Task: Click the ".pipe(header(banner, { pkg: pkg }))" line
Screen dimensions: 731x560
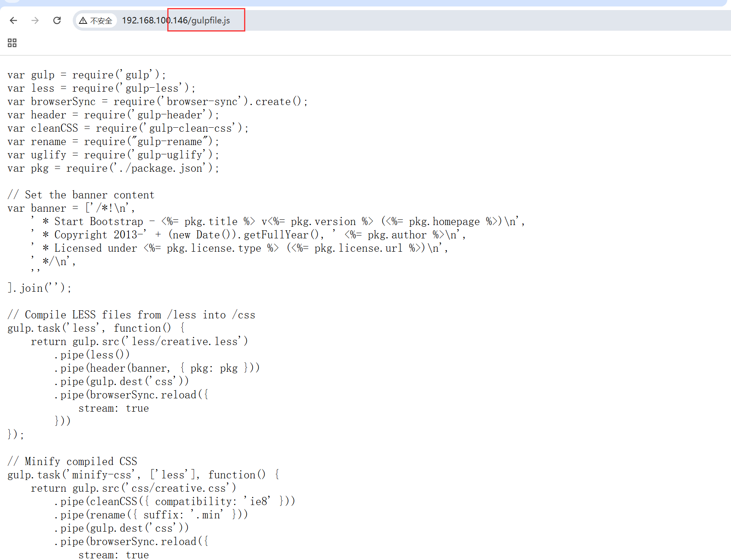Action: 157,368
